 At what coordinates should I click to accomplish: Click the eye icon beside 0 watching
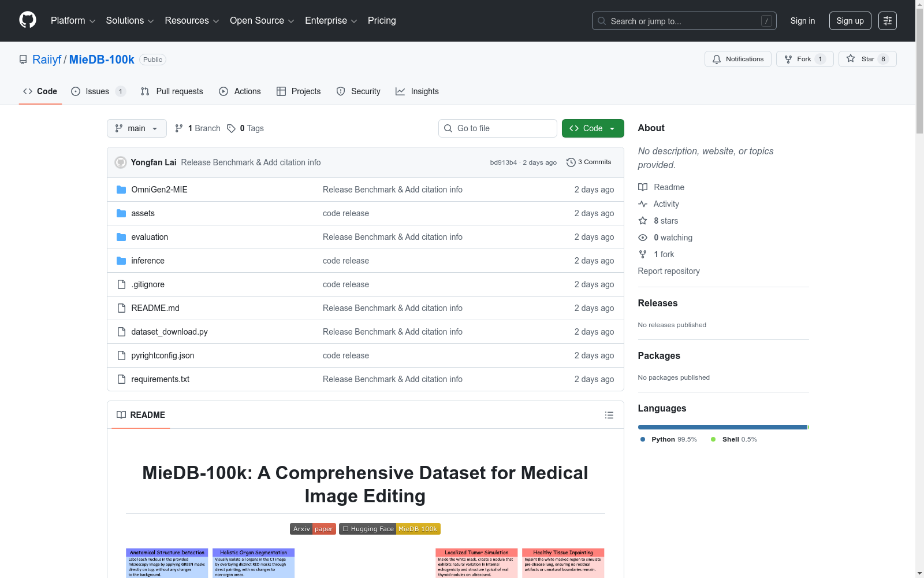(643, 238)
